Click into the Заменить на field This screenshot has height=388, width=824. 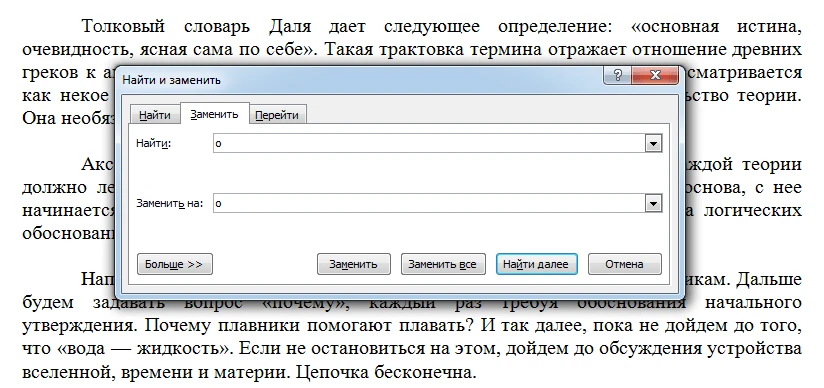[x=430, y=203]
